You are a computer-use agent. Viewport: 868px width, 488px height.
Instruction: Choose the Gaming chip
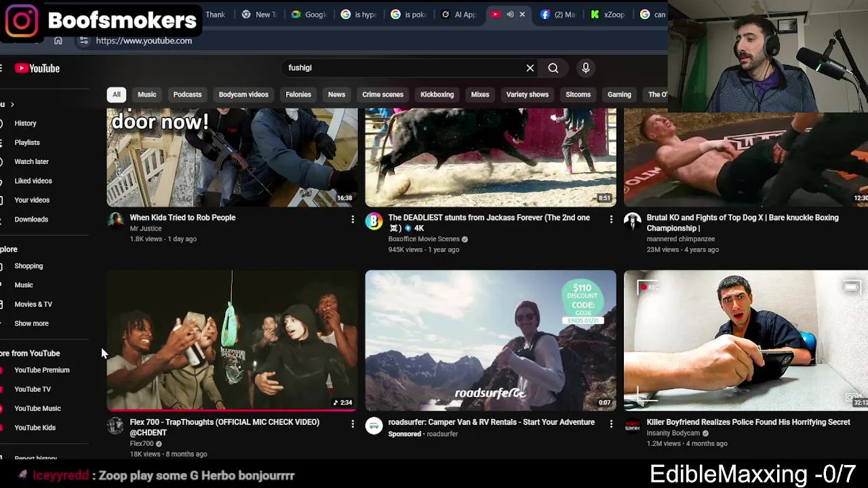tap(619, 95)
